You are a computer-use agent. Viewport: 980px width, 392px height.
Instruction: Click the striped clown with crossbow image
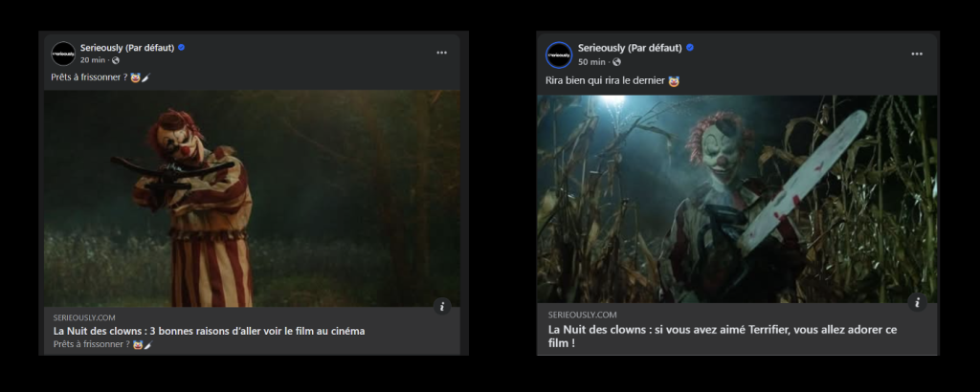point(252,198)
